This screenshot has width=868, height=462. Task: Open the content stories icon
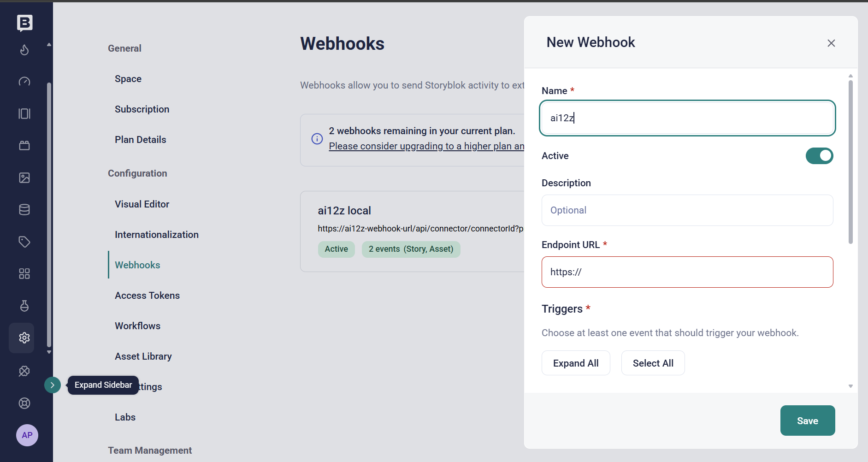coord(24,113)
